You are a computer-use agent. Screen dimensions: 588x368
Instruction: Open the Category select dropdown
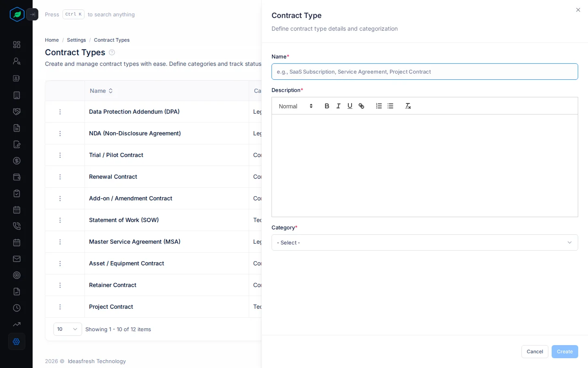click(425, 242)
